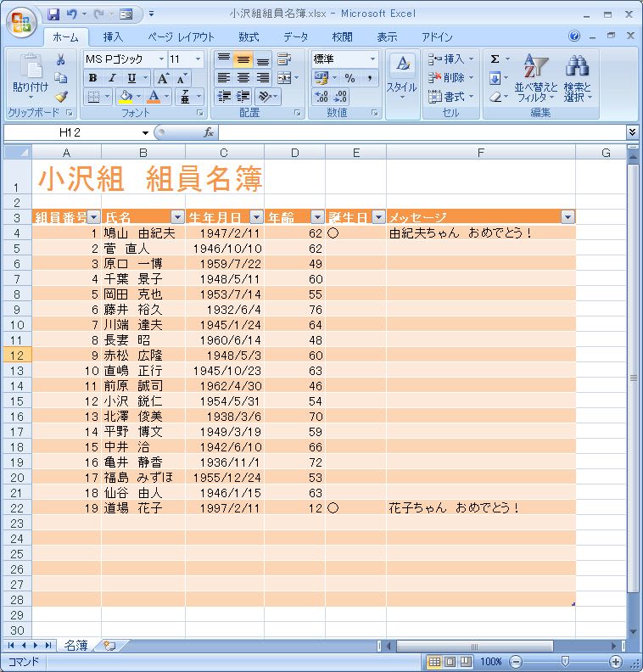Open the 標準 number format dropdown
Screen dimensions: 643x672
(372, 59)
